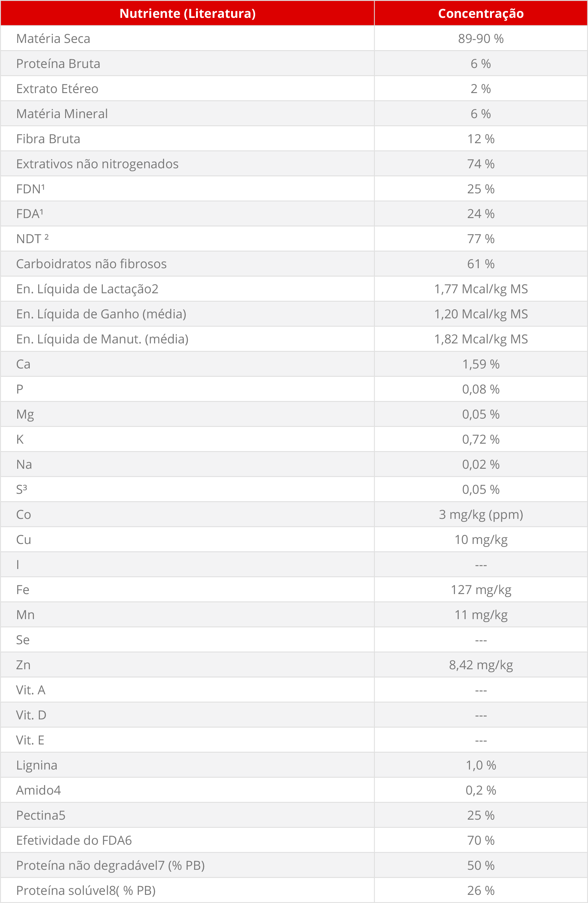Click the 'Carboidratos não fibrosos' row

click(91, 264)
